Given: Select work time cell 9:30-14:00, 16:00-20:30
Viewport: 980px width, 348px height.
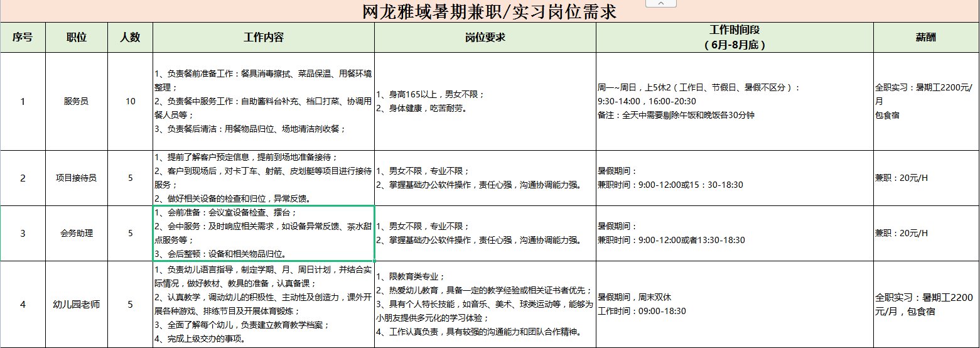Looking at the screenshot, I should 735,101.
